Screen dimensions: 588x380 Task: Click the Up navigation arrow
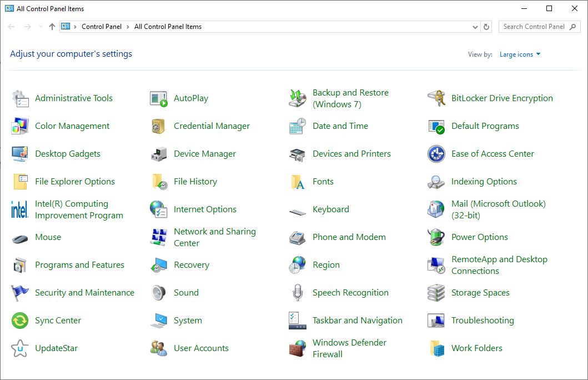pos(52,26)
